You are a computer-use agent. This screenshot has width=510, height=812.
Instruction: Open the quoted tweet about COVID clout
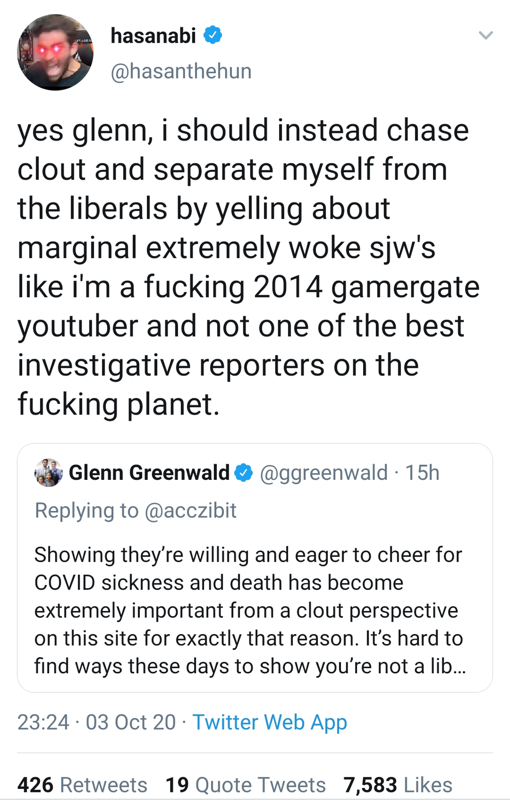coord(246,611)
